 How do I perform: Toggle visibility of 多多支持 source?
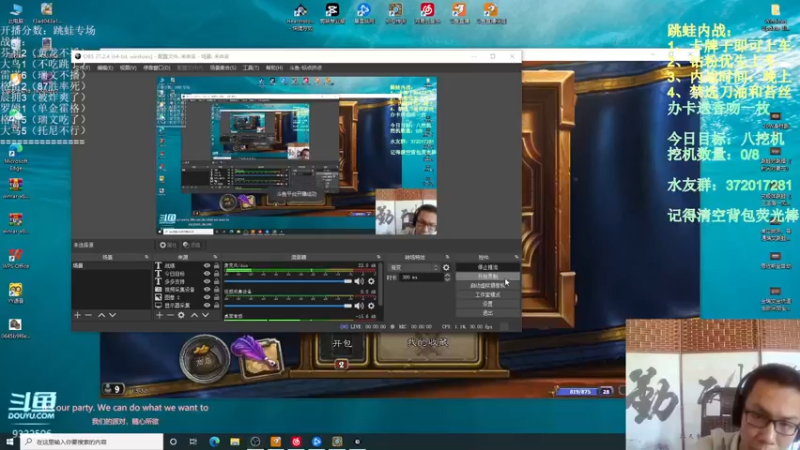point(207,282)
